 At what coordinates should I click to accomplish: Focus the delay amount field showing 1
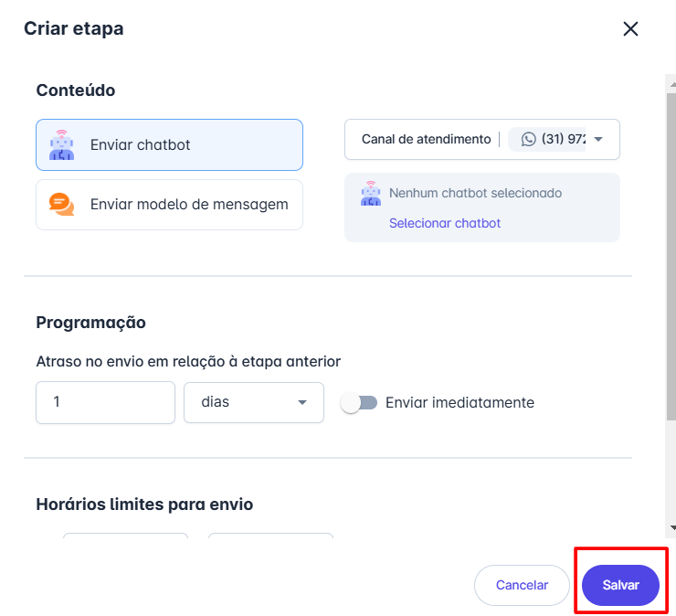[x=105, y=402]
